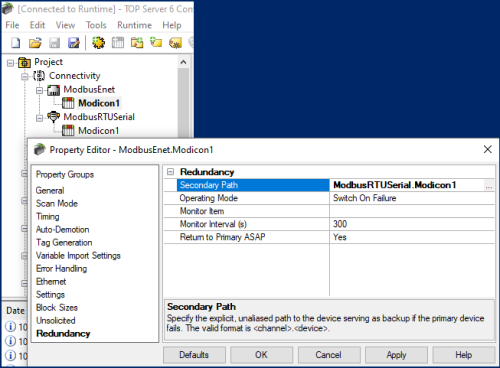Click the Defaults button
The image size is (500, 368).
[x=194, y=355]
